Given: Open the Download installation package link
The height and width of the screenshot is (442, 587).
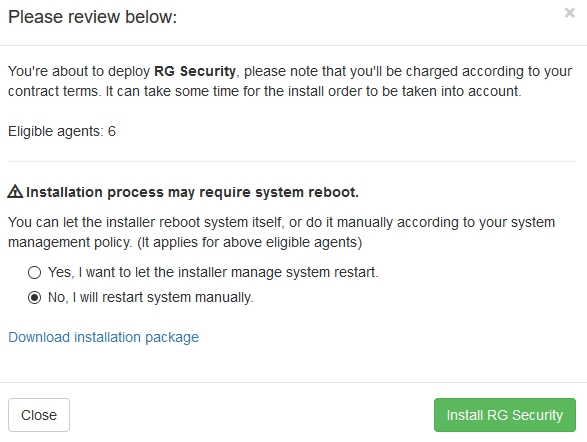Looking at the screenshot, I should coord(104,337).
